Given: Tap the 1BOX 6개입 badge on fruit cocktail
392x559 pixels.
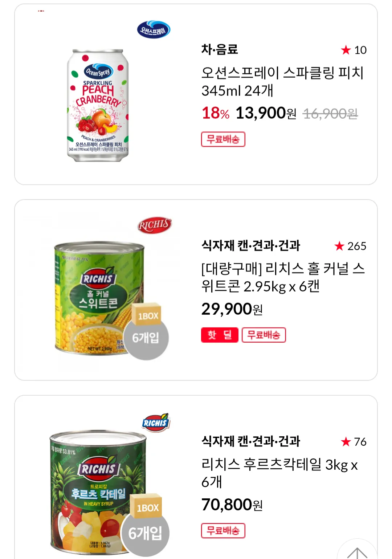Looking at the screenshot, I should (x=145, y=525).
